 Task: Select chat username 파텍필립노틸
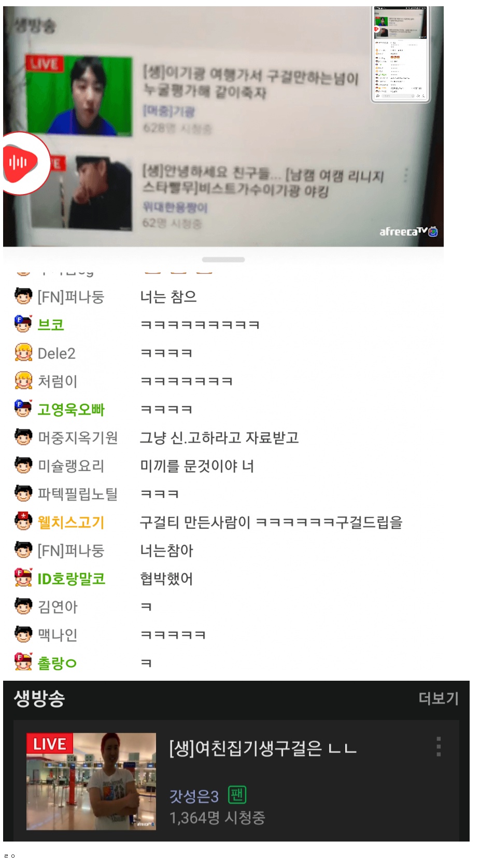coord(78,493)
